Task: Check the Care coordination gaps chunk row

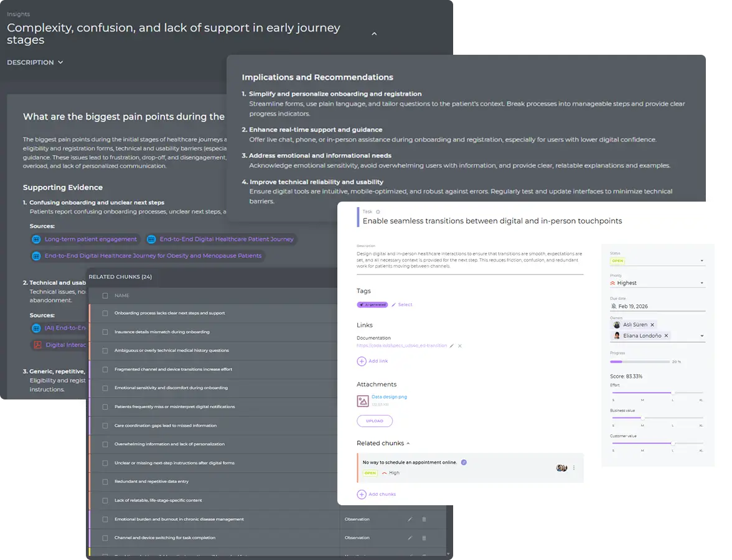Action: point(105,426)
